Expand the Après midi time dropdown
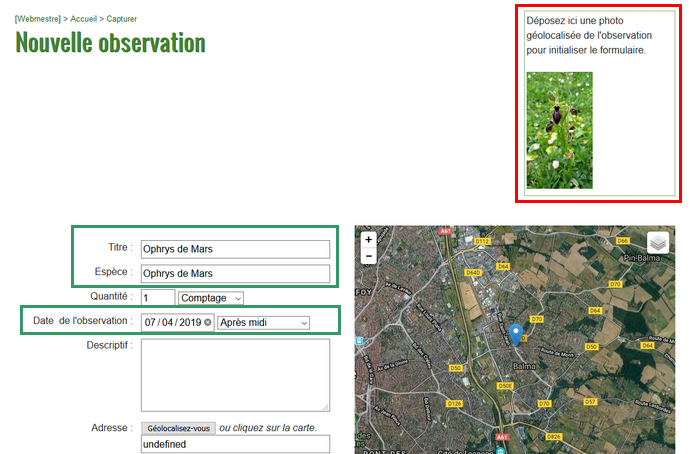Screen dimensions: 700x454 pos(263,323)
